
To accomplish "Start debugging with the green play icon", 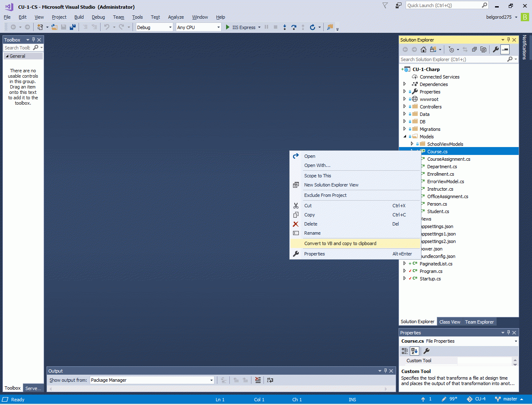I will 228,27.
